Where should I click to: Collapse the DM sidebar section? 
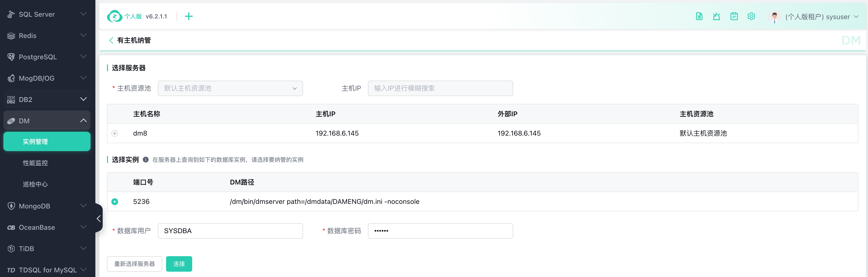[x=47, y=121]
